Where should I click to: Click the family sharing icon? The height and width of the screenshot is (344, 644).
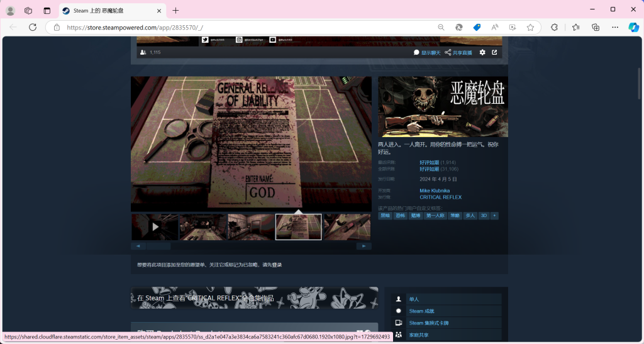[398, 335]
